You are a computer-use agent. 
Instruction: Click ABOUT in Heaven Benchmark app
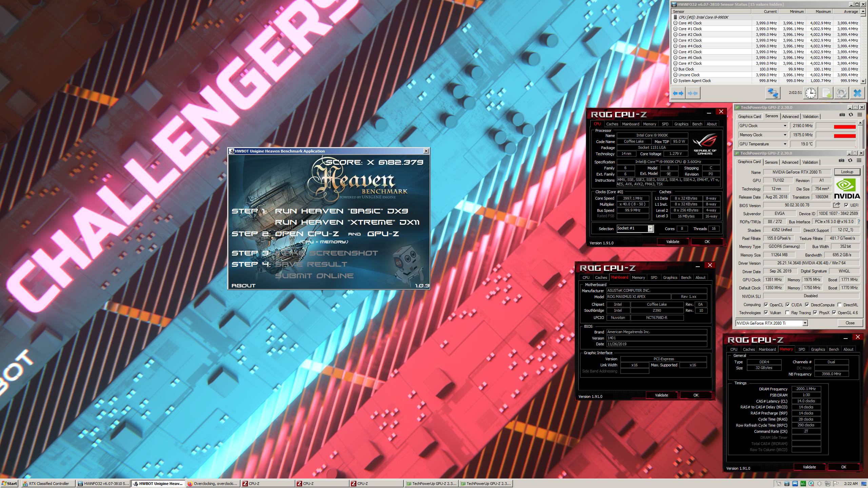click(x=243, y=286)
